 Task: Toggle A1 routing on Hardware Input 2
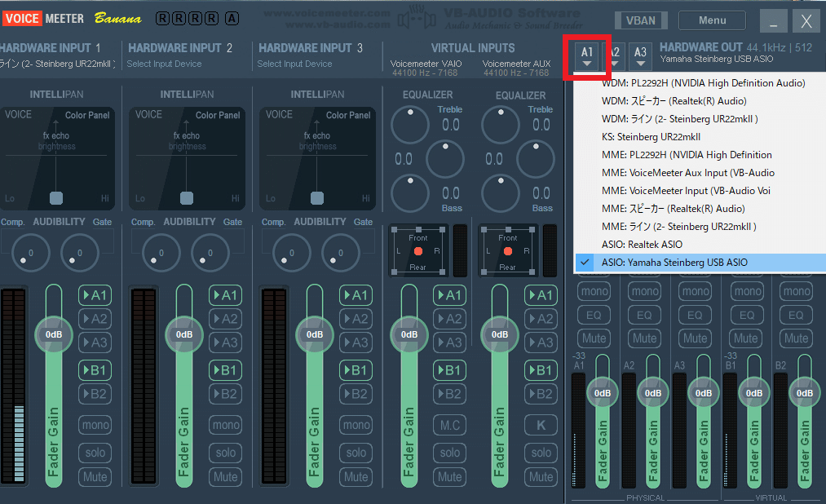coord(226,295)
